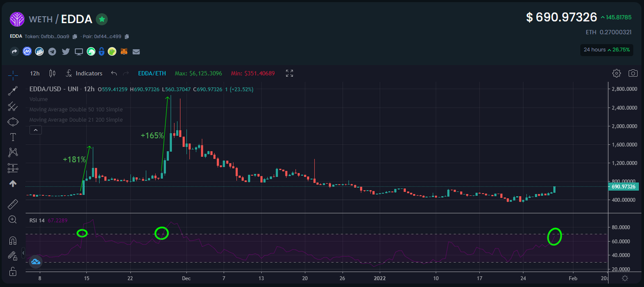
Task: Open the blue padlock icon
Action: coord(101,52)
